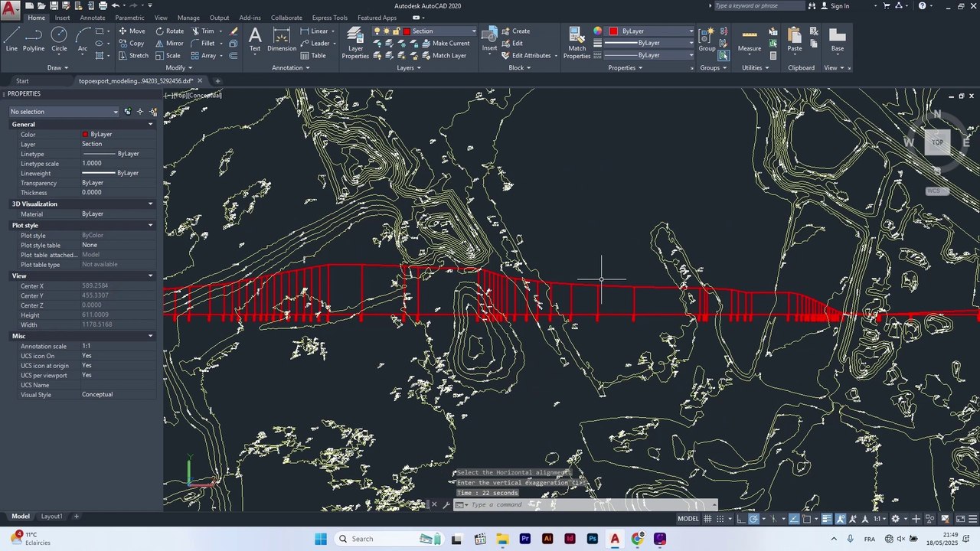Click the red layer color swatch
Screen dimensions: 980x551
click(x=407, y=31)
